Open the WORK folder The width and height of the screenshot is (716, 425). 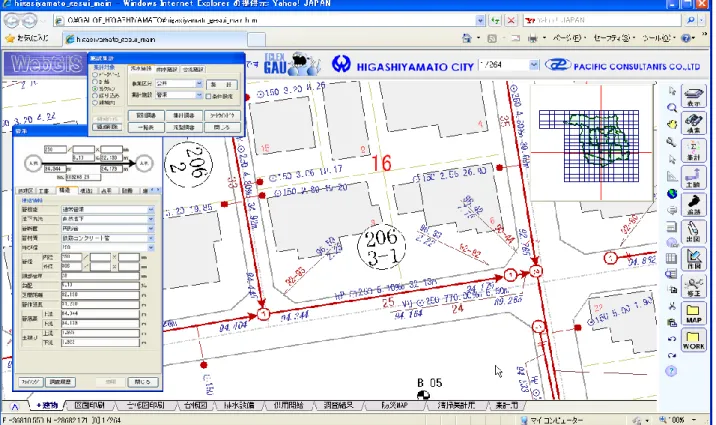pos(693,340)
